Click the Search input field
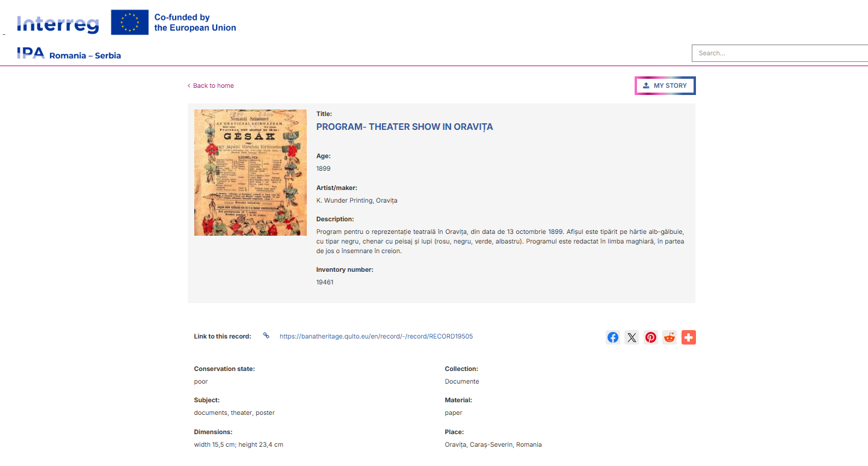Screen dimensions: 868x466 point(780,53)
